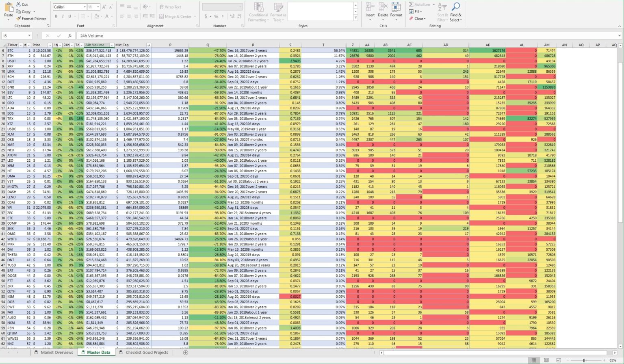Click the Decrease Indent icon

pos(145,16)
